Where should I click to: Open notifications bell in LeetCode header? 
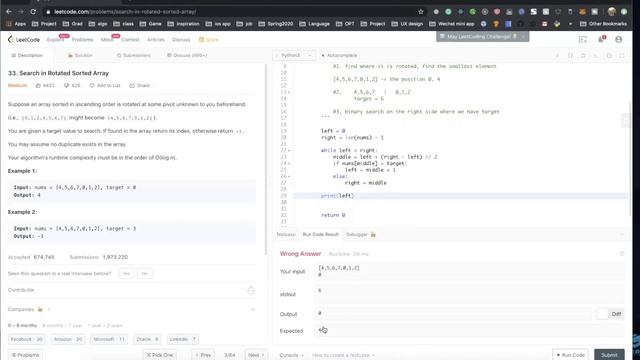pos(601,40)
